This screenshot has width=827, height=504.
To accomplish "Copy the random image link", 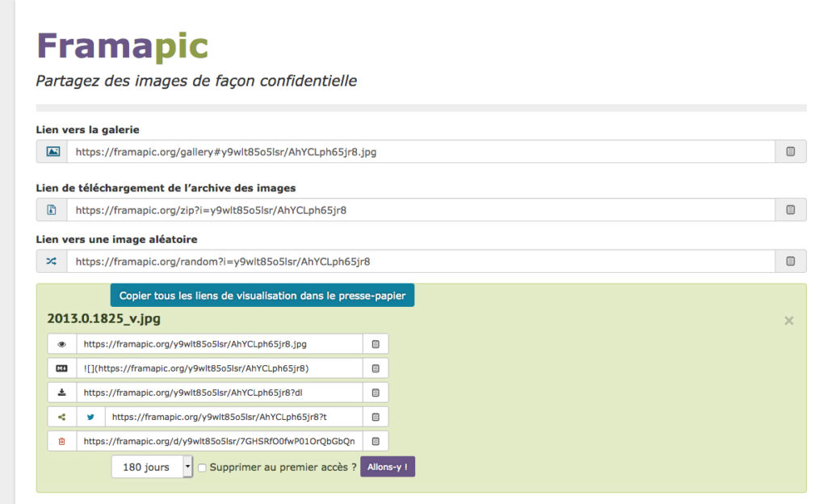I will tap(790, 261).
